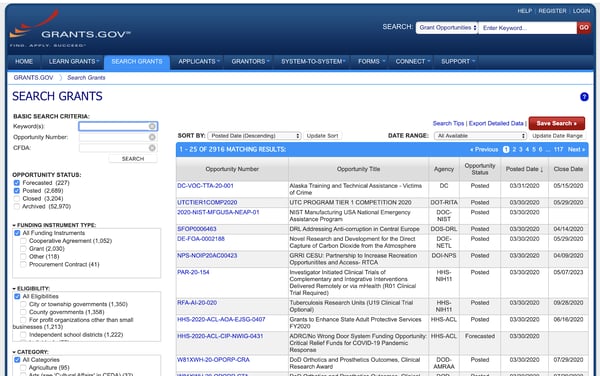Click the Grants.gov logo

point(69,29)
